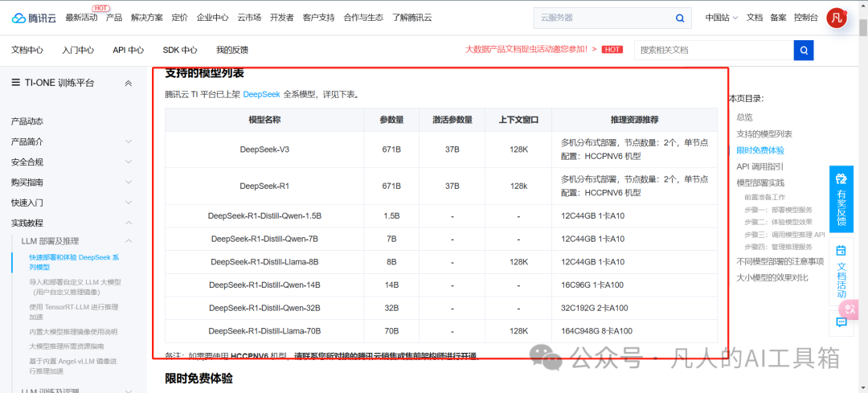Open 最新活动 in top navigation

click(x=81, y=18)
